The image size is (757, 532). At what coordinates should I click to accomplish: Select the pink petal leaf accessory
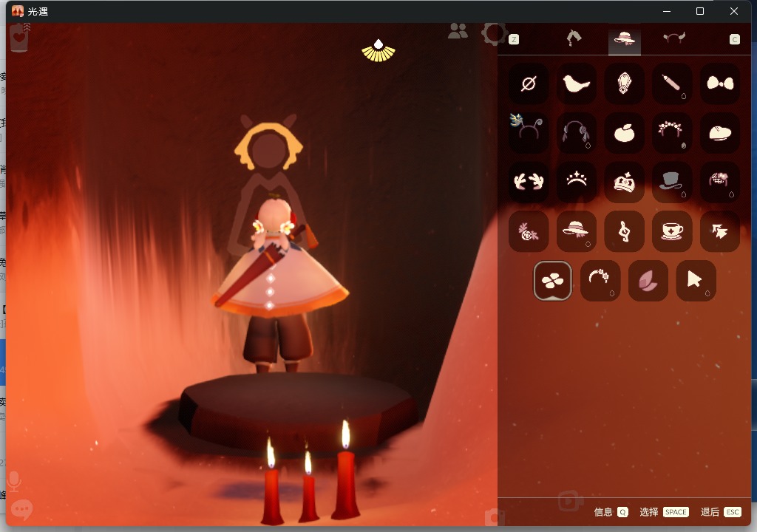(x=648, y=281)
